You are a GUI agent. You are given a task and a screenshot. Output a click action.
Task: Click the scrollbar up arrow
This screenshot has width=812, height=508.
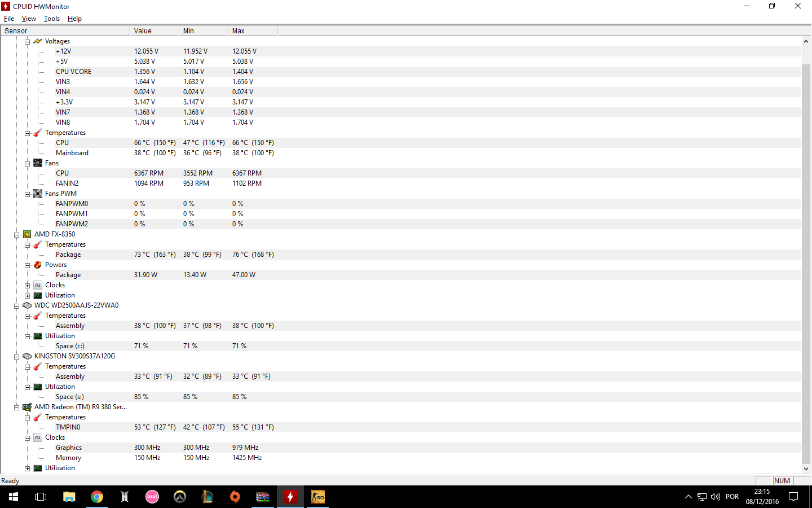806,41
